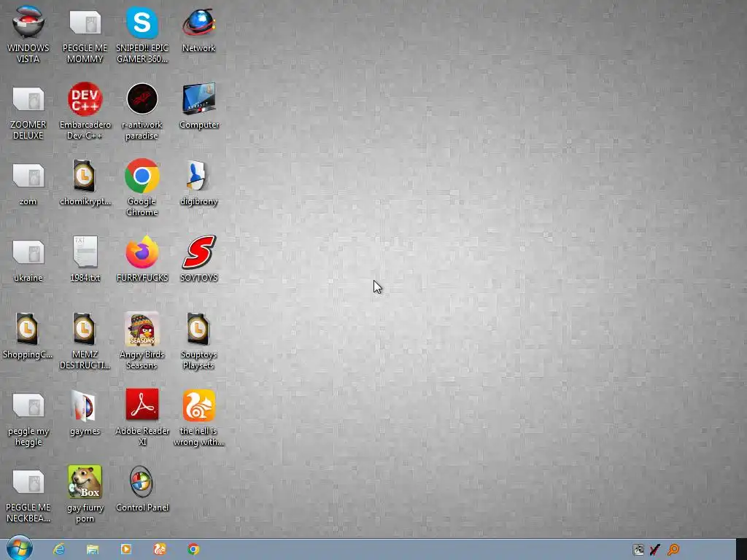
Task: Open Windows Explorer from the taskbar
Action: [93, 550]
